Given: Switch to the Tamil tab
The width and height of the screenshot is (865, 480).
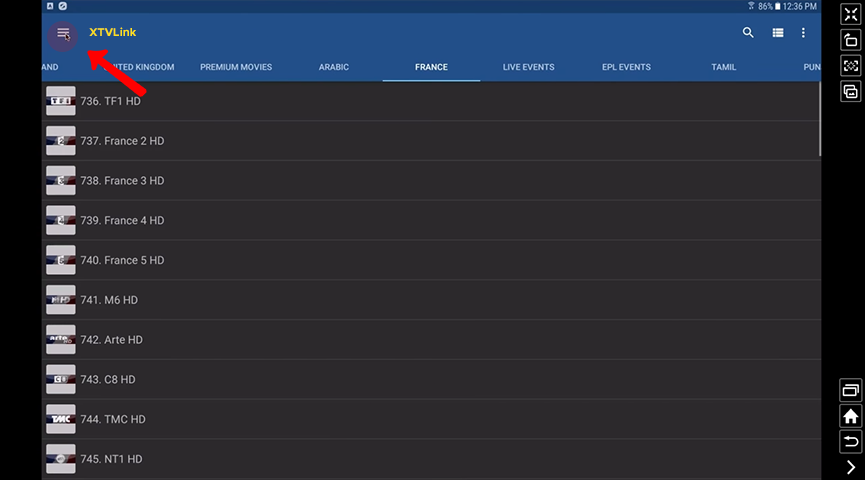Looking at the screenshot, I should coord(724,67).
